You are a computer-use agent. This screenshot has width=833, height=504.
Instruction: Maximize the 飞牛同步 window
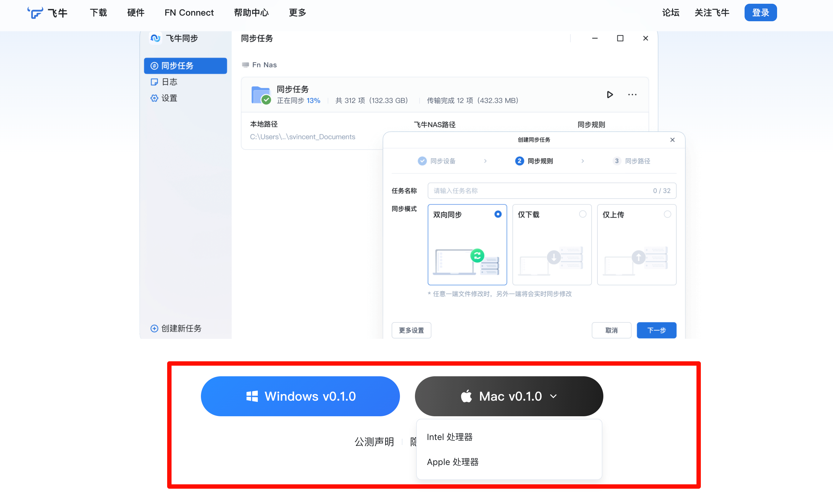[620, 38]
